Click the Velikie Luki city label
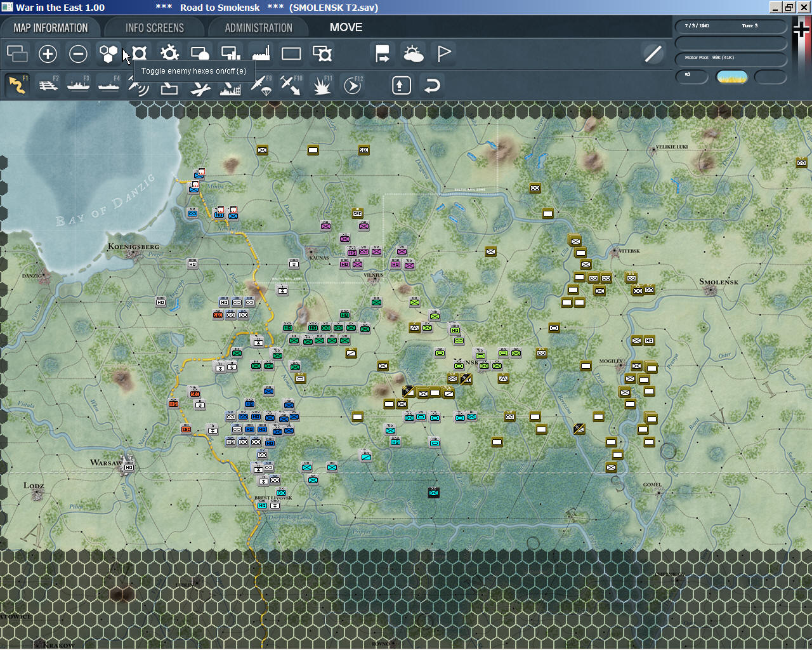The width and height of the screenshot is (812, 650). tap(671, 147)
